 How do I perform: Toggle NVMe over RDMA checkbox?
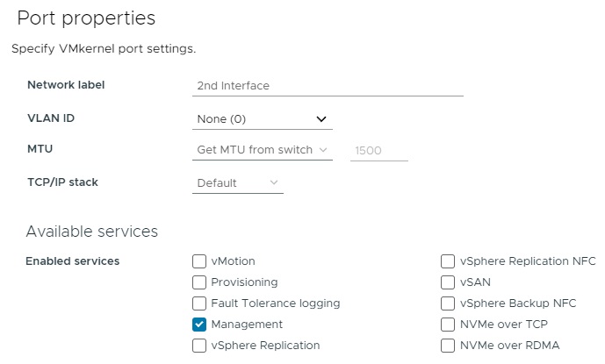(x=448, y=346)
